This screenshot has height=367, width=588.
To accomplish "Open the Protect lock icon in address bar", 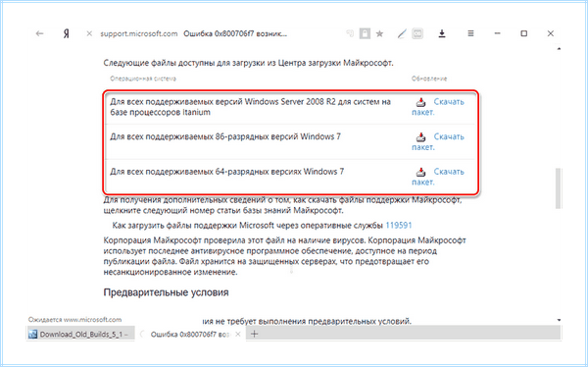I will (365, 33).
